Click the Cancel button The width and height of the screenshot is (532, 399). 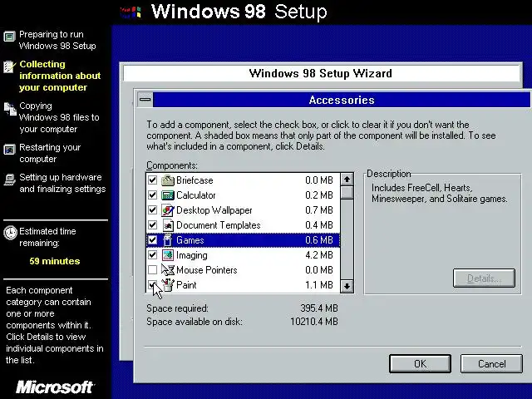491,364
